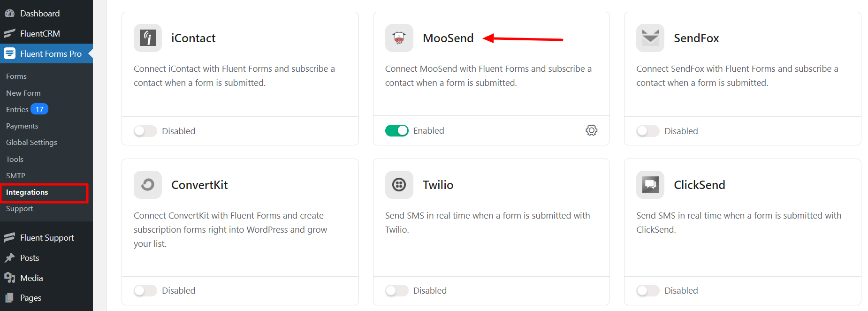Enable the SendFox integration toggle
The image size is (868, 311).
[x=648, y=131]
